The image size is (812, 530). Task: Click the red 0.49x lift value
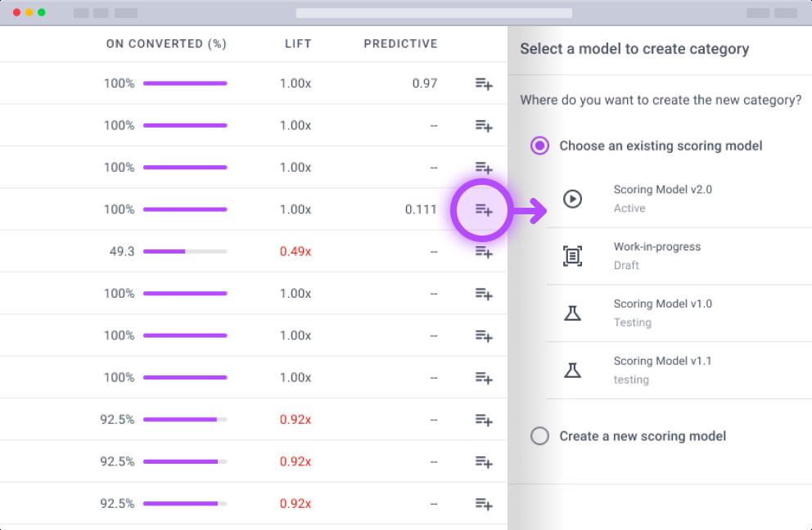(295, 252)
